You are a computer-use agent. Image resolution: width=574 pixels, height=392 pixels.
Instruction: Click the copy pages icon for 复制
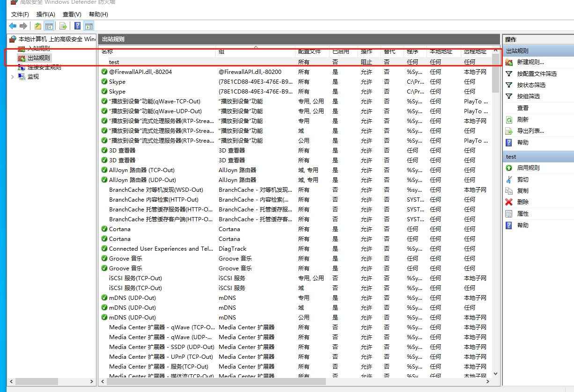click(509, 191)
